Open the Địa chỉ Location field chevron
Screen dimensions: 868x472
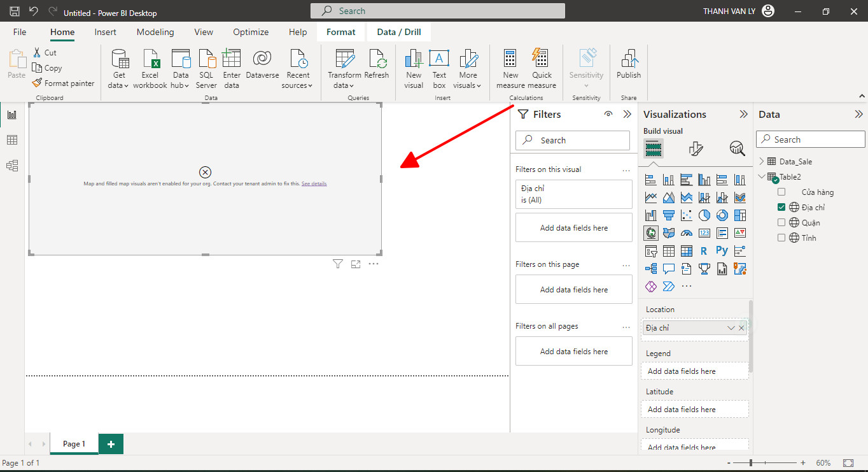731,328
